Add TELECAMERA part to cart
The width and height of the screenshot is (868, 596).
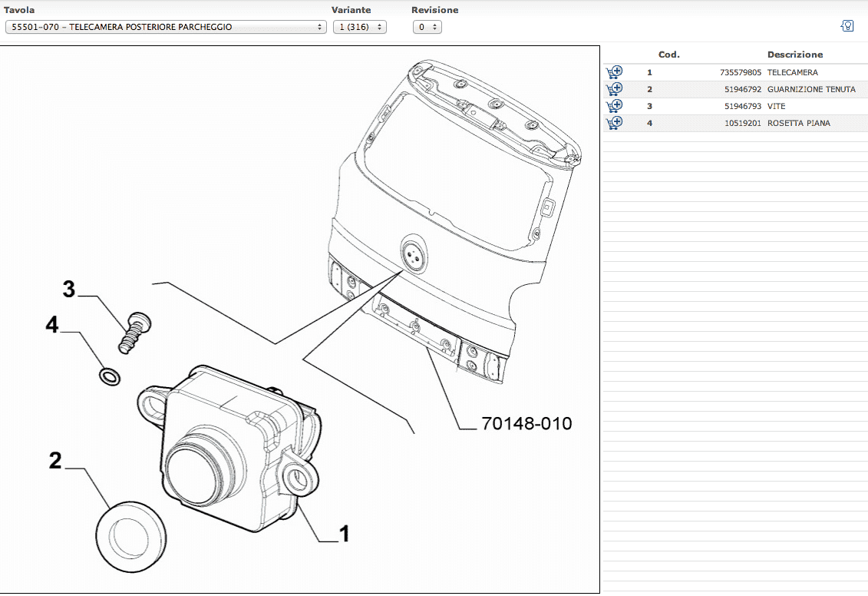click(x=614, y=72)
